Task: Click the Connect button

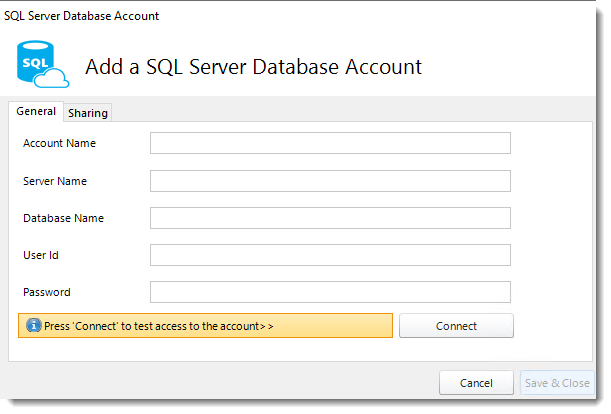Action: coord(456,326)
